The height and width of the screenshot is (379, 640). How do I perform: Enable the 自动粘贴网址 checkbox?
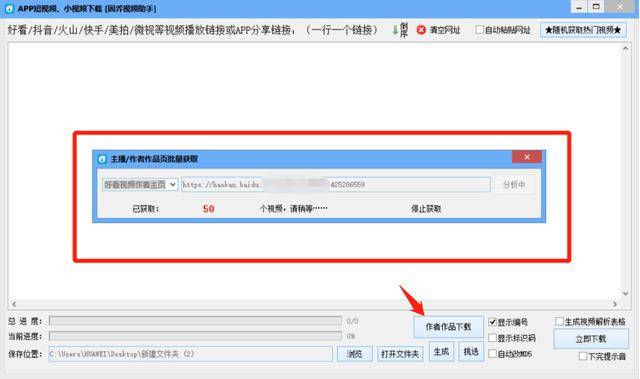click(x=480, y=30)
